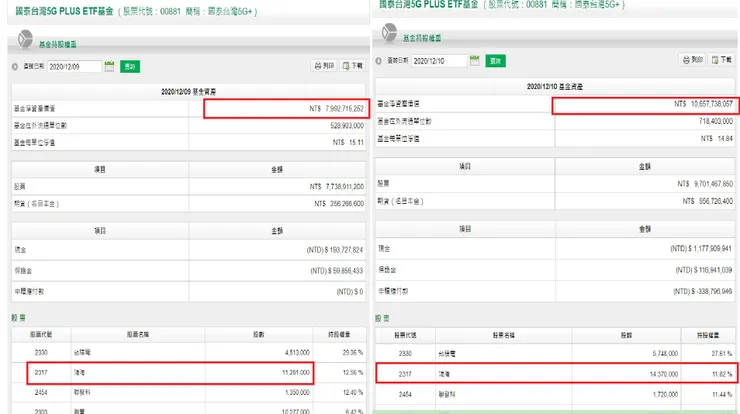Viewport: 740px width, 414px height.
Task: Click the green query button next to 2020/12/10
Action: click(x=496, y=60)
